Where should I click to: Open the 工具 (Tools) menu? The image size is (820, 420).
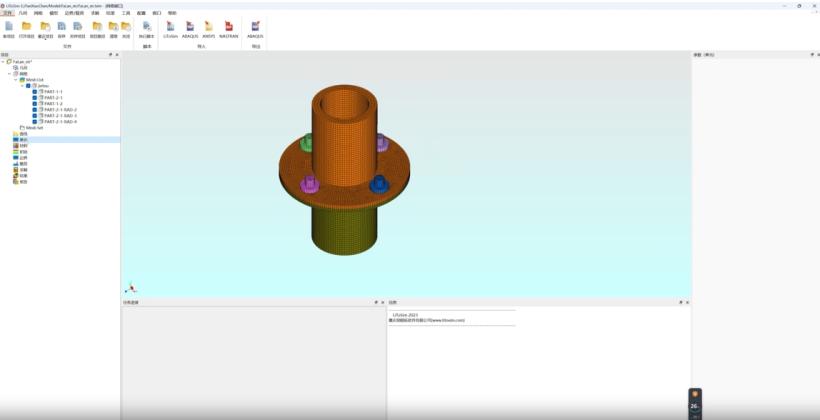[126, 13]
